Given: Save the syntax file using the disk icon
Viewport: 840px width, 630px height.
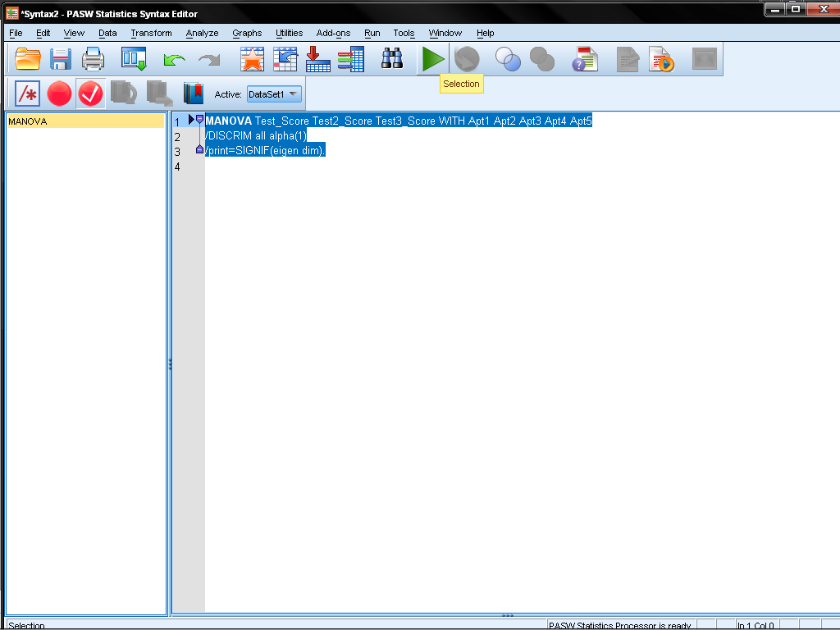Looking at the screenshot, I should [61, 59].
